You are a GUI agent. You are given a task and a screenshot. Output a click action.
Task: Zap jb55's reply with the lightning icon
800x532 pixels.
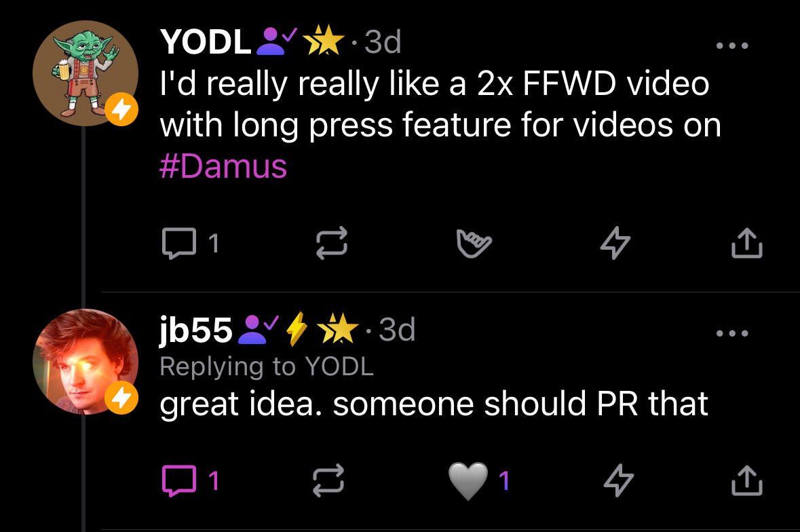[618, 480]
